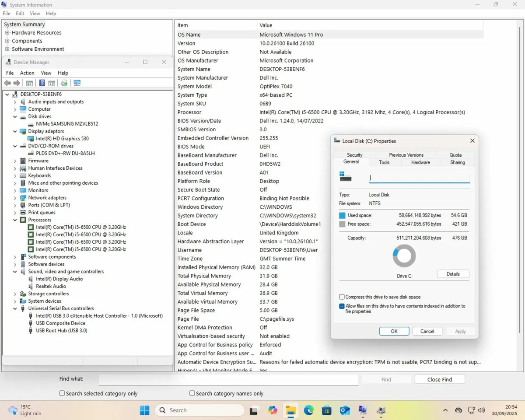Click the Device Manager back arrow icon
The width and height of the screenshot is (525, 420).
(x=7, y=83)
